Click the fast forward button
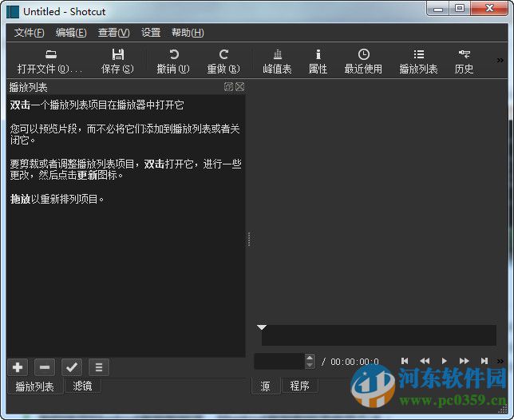This screenshot has width=514, height=420. coord(465,361)
